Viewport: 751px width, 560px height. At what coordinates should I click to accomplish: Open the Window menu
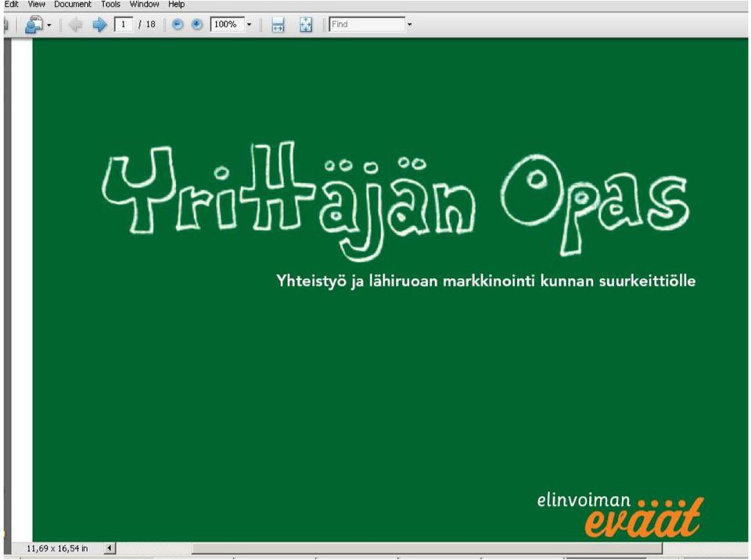pos(144,5)
